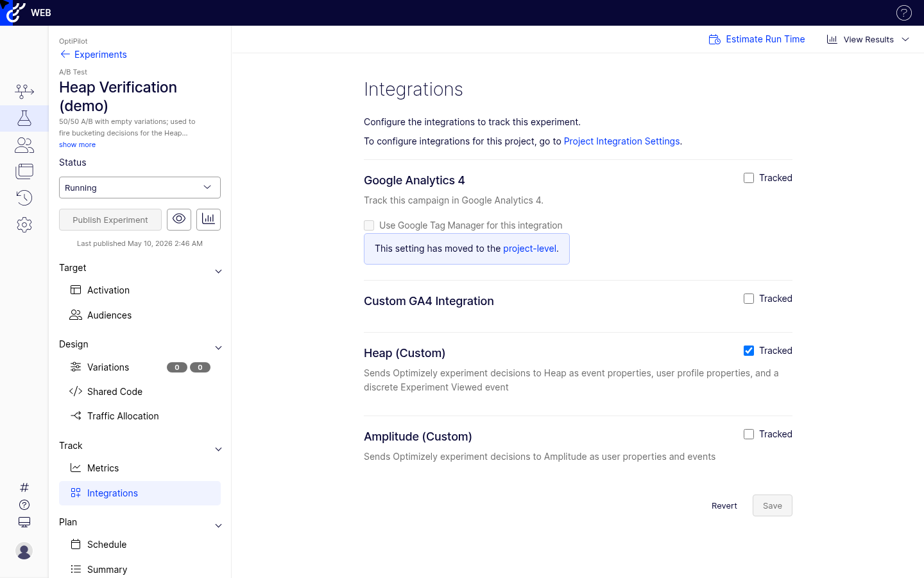The width and height of the screenshot is (924, 578).
Task: Click the Revert button
Action: [x=724, y=505]
